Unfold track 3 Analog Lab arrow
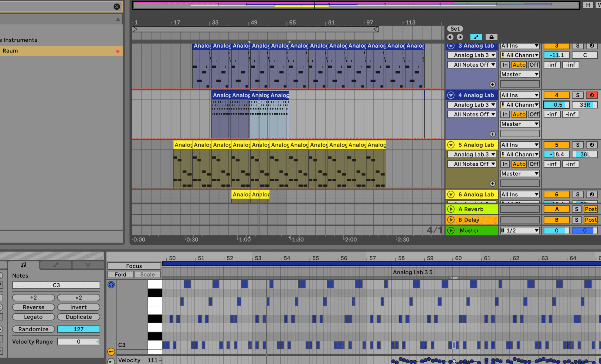 click(x=451, y=46)
